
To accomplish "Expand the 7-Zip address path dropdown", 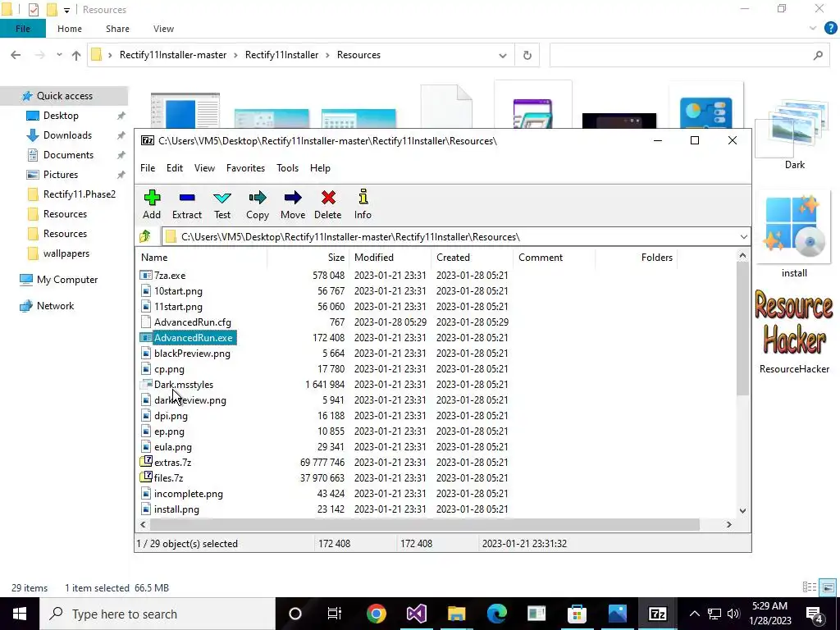I will 743,237.
